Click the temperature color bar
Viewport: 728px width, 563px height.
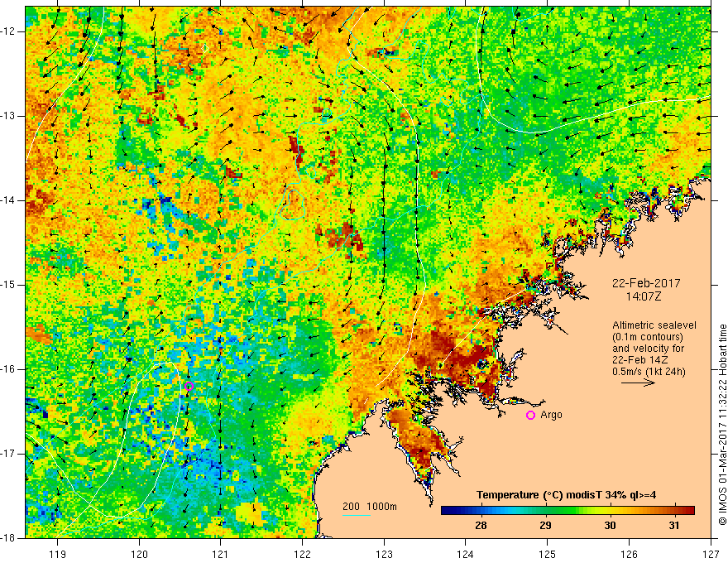point(568,511)
